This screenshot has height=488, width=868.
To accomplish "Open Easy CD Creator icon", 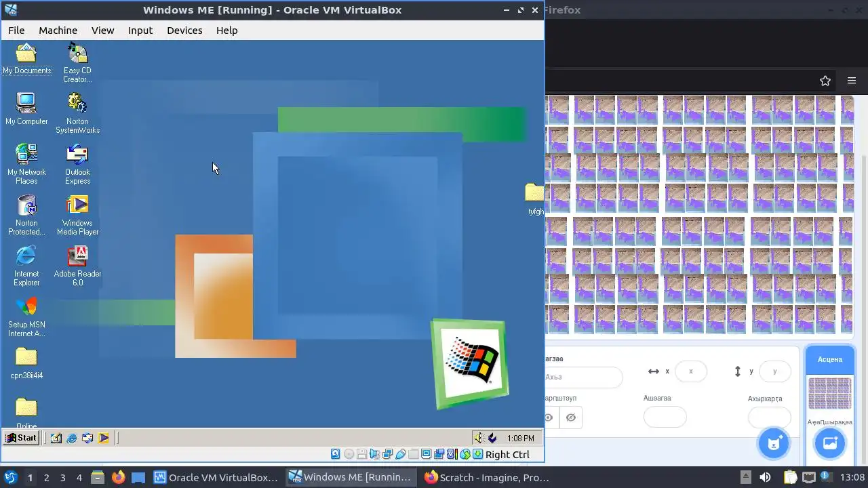I will tap(77, 63).
